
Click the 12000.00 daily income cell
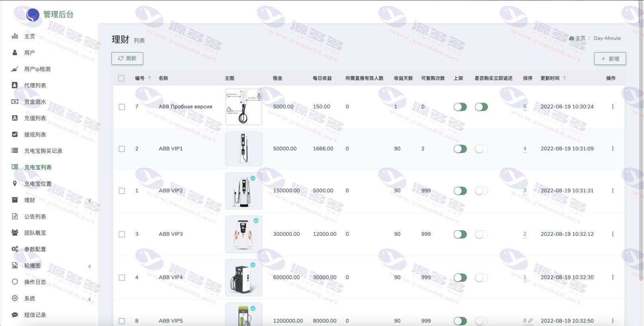click(325, 234)
